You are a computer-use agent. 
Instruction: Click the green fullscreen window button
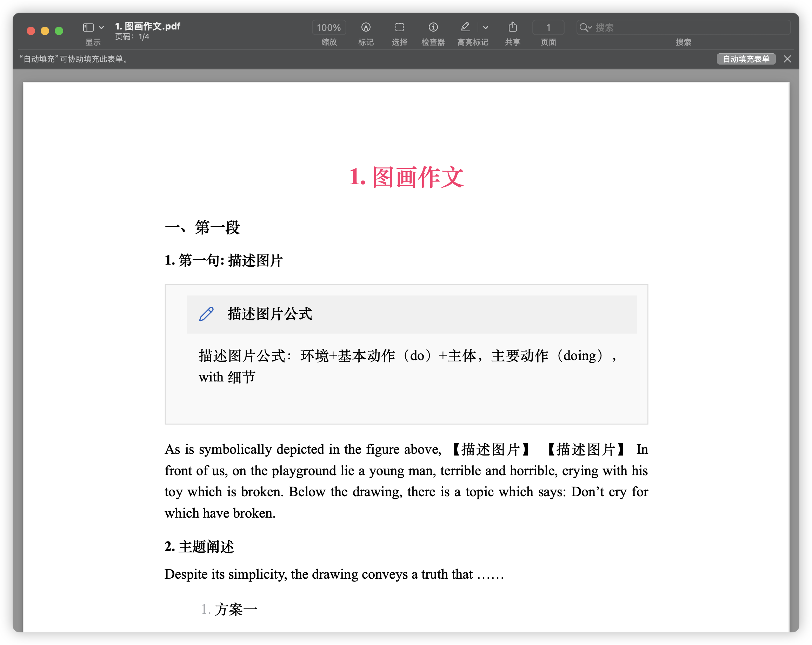(x=59, y=31)
